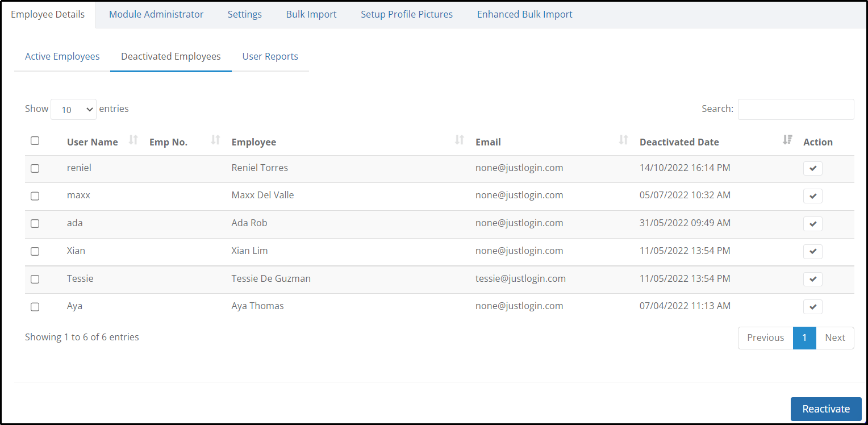Image resolution: width=868 pixels, height=425 pixels.
Task: Open the Settings tab
Action: pyautogui.click(x=245, y=14)
